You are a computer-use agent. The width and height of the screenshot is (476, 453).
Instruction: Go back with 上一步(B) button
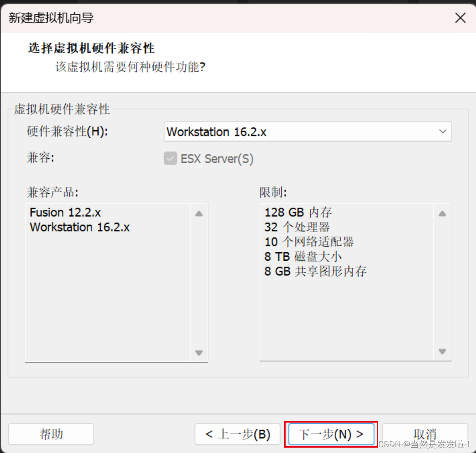coord(237,434)
